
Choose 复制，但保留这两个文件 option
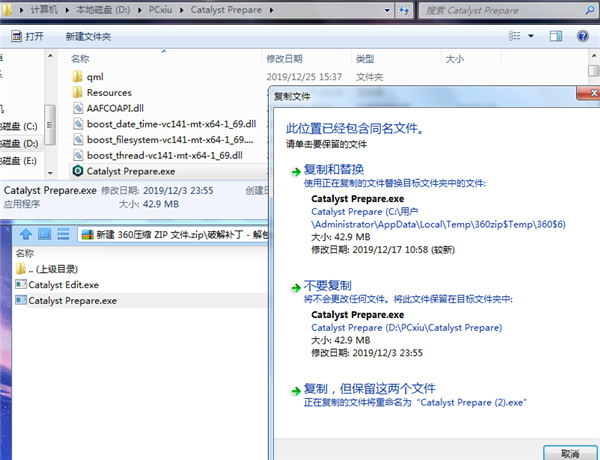click(x=370, y=388)
